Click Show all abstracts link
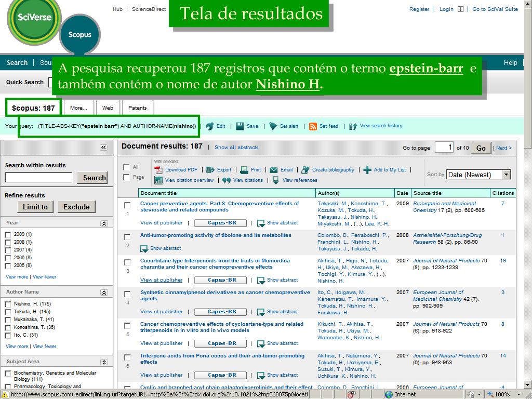The height and width of the screenshot is (399, 532). pos(236,148)
